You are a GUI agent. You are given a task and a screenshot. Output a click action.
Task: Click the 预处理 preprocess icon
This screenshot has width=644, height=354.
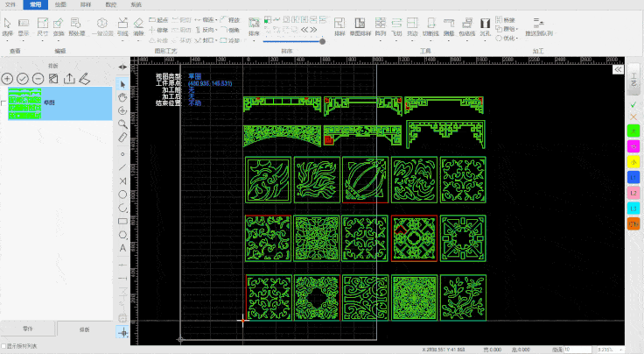tap(76, 27)
